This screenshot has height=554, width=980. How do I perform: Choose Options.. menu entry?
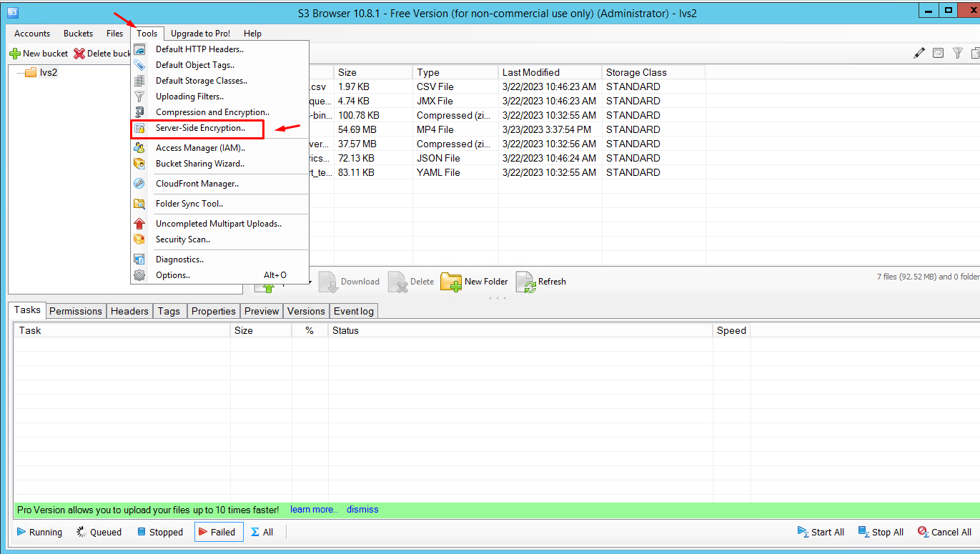[x=219, y=275]
